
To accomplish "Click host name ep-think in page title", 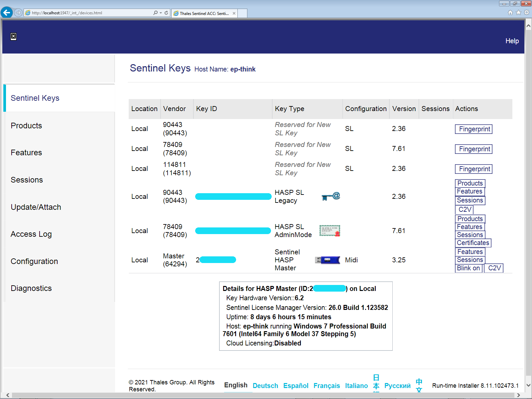I will (x=243, y=69).
